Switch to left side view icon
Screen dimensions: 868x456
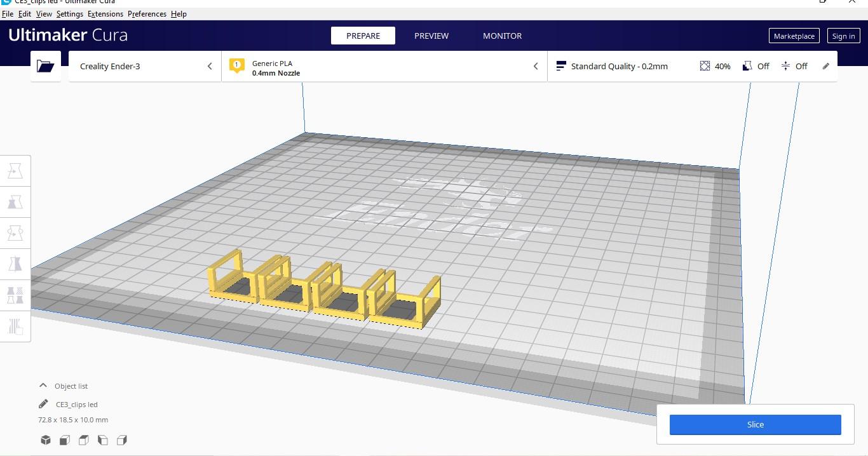click(103, 439)
